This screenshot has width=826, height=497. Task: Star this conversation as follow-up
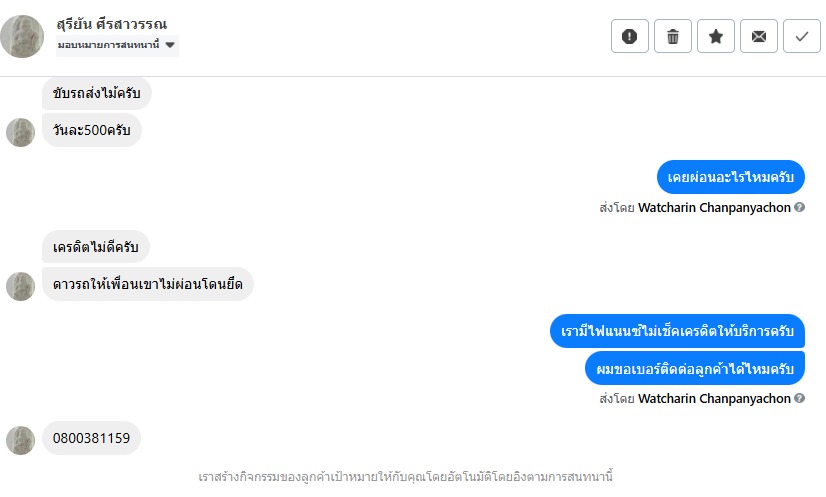click(x=715, y=36)
